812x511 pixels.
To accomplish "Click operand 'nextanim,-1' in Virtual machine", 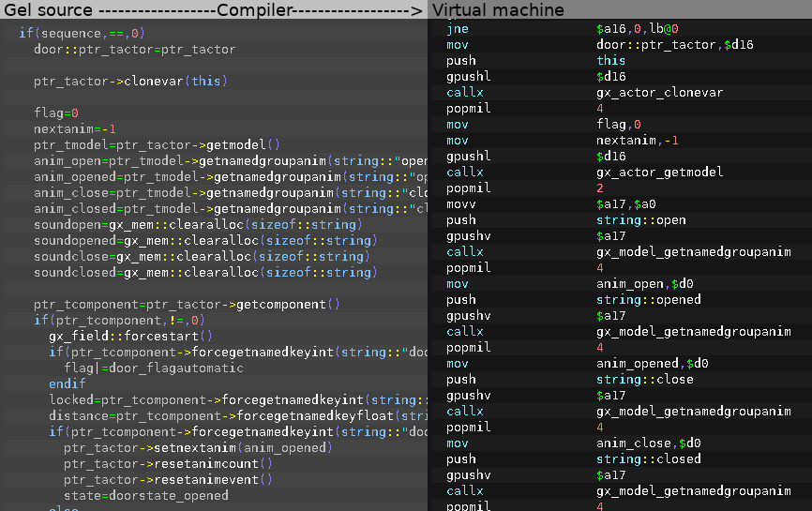I will coord(637,141).
